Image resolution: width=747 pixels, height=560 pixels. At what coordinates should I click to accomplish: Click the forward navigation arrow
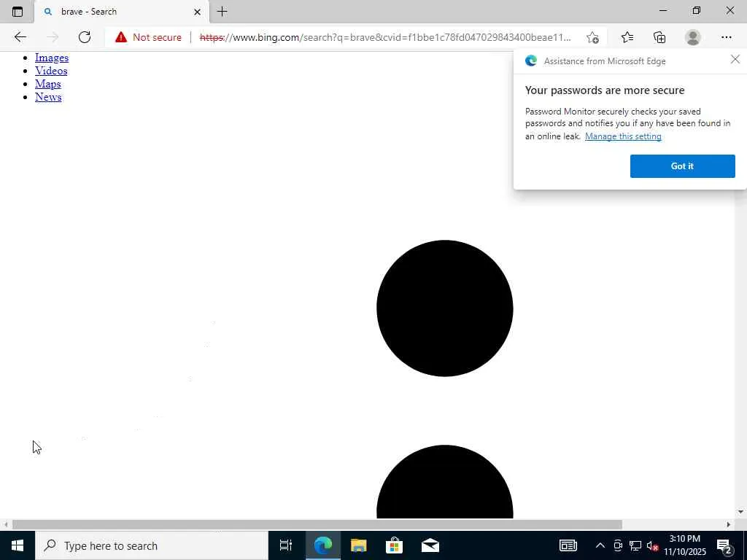click(53, 37)
